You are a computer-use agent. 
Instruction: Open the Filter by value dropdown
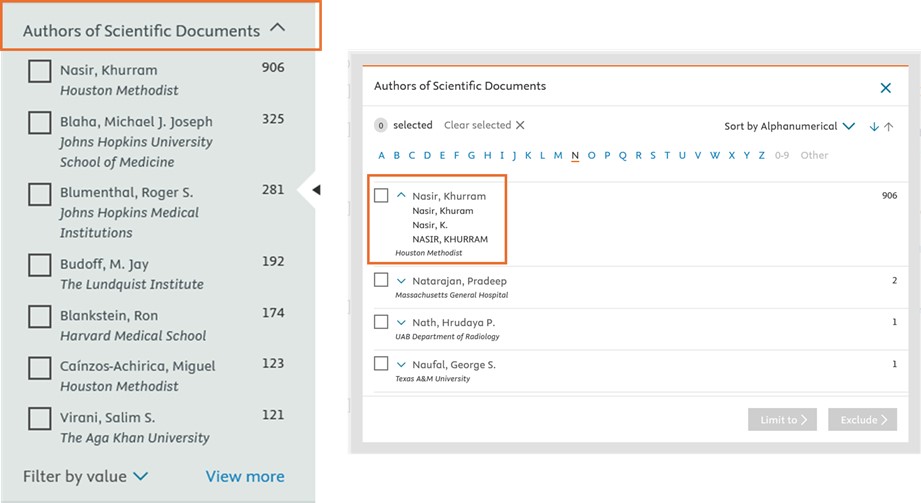tap(86, 477)
